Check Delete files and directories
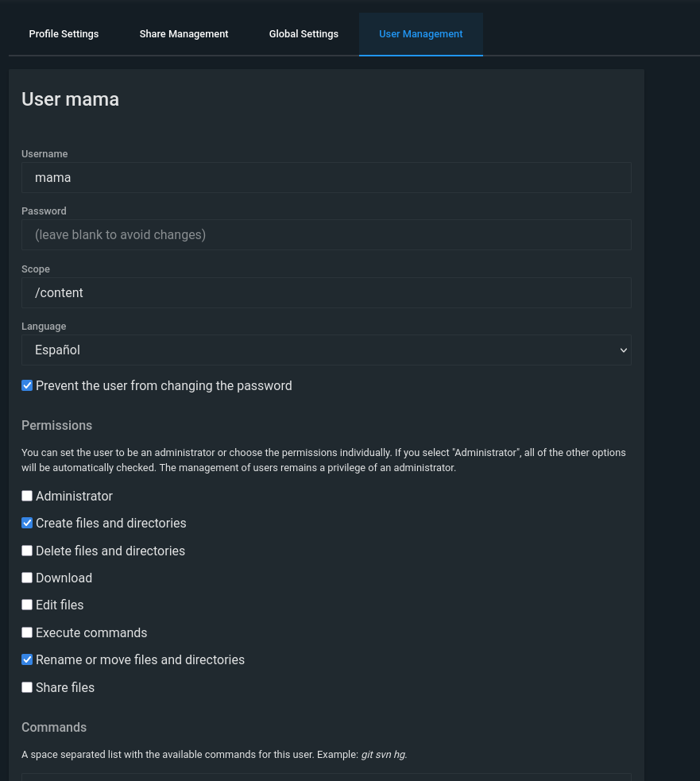The image size is (700, 781). coord(27,551)
